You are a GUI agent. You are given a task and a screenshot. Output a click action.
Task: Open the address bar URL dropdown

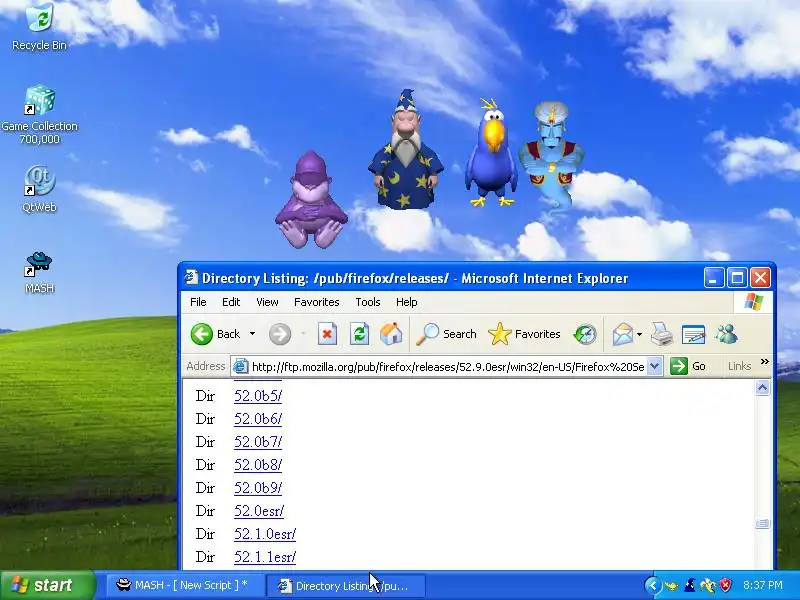coord(654,366)
